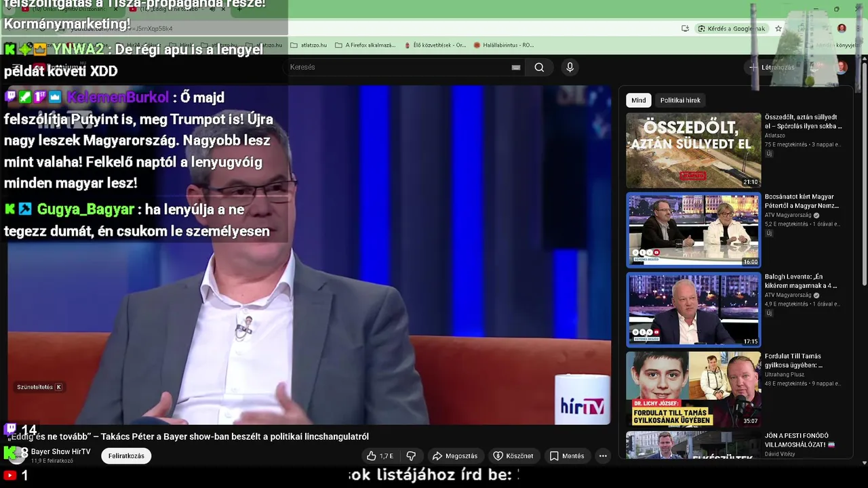
Task: Click the Dávid Vitézy channel name
Action: coord(780,454)
